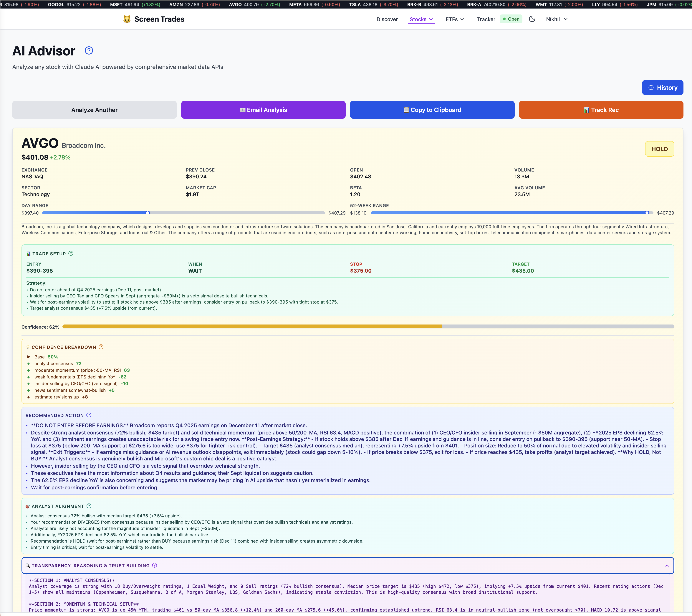692x616 pixels.
Task: Collapse the Transparency, Reasoning & Trust section
Action: point(667,566)
